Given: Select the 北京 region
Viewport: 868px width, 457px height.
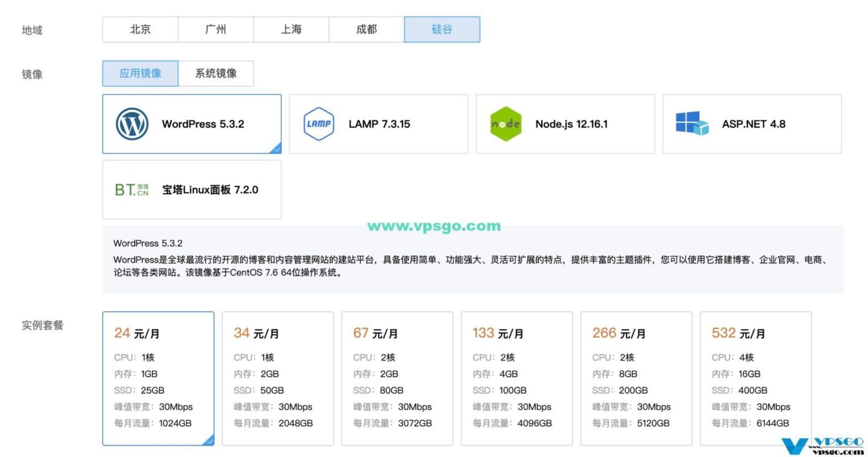Looking at the screenshot, I should pyautogui.click(x=140, y=30).
